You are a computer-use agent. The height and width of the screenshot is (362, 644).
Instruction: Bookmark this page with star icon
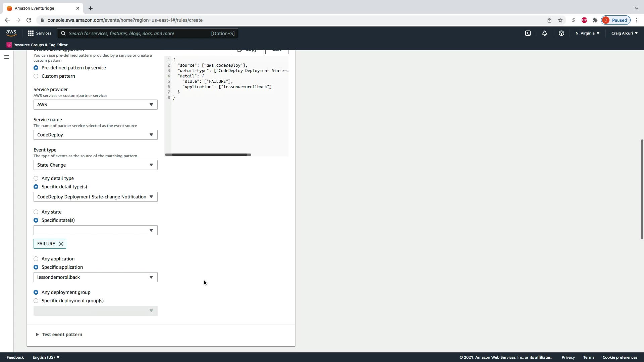pyautogui.click(x=560, y=20)
